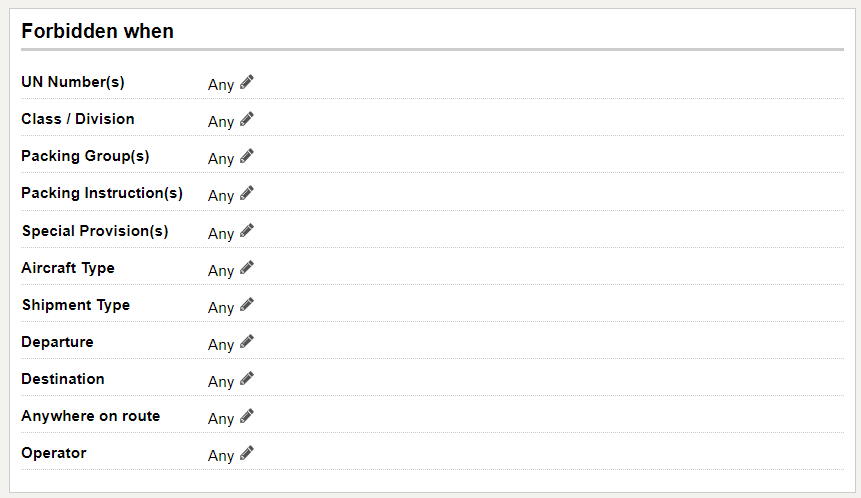The height and width of the screenshot is (498, 861).
Task: Click pencil icon for Class / Division
Action: pyautogui.click(x=247, y=119)
